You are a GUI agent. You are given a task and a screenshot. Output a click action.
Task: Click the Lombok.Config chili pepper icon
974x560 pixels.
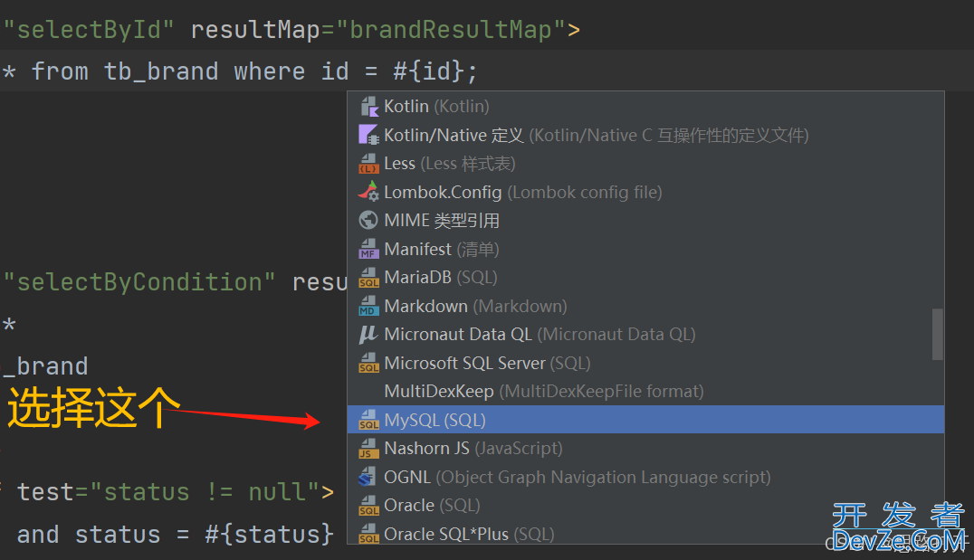[x=369, y=193]
